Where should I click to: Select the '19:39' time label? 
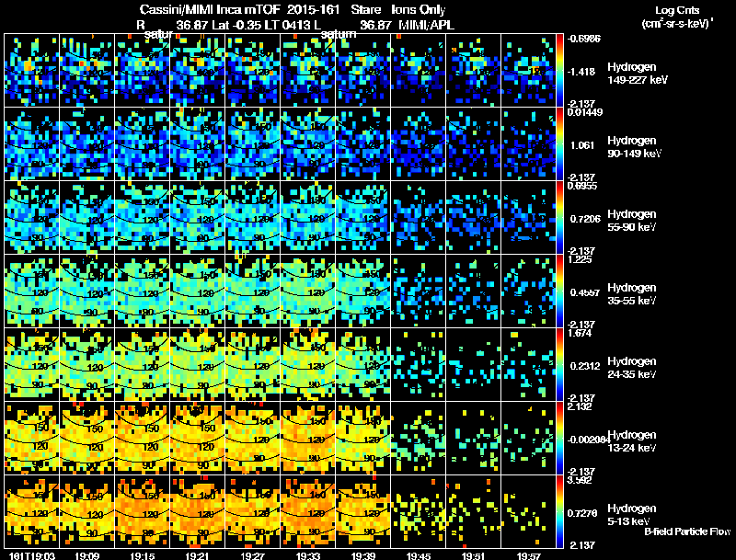click(363, 556)
